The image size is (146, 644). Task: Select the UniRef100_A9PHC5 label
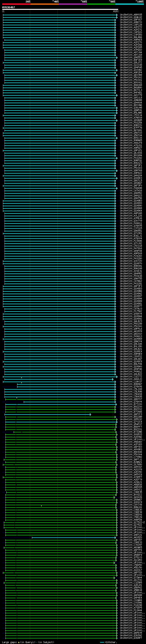pyautogui.click(x=131, y=40)
